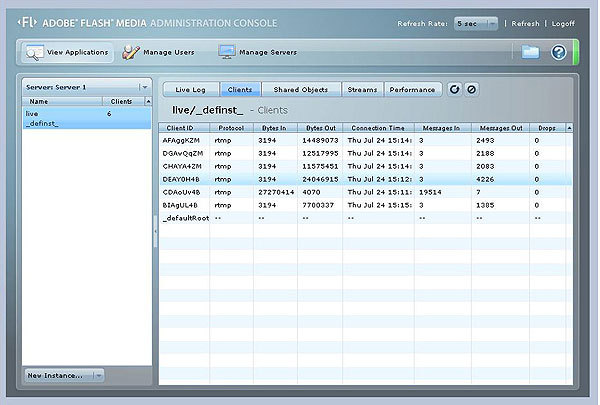The image size is (600, 405).
Task: Open the Manage Users section
Action: [x=158, y=52]
